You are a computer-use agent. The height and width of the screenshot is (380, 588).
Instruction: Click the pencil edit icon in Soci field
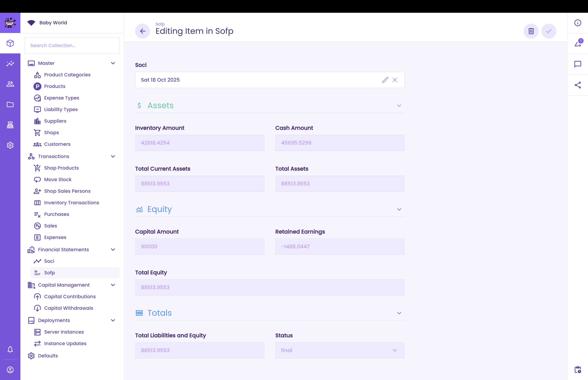385,80
